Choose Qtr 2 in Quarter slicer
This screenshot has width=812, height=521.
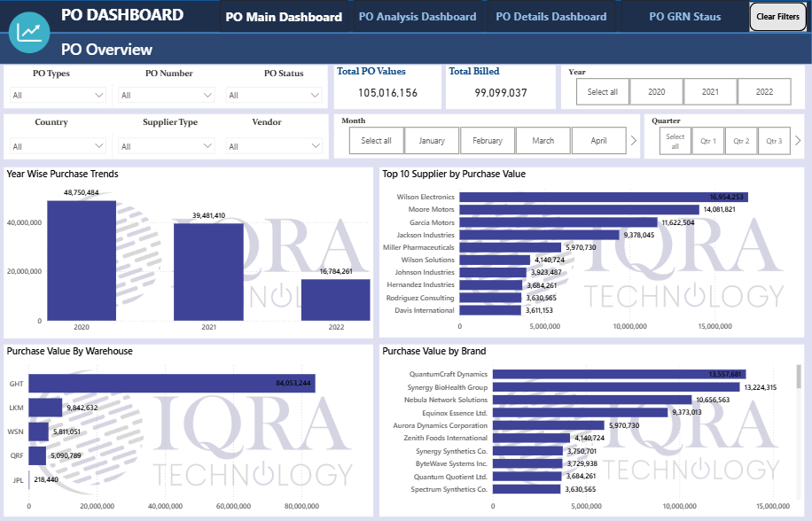741,141
